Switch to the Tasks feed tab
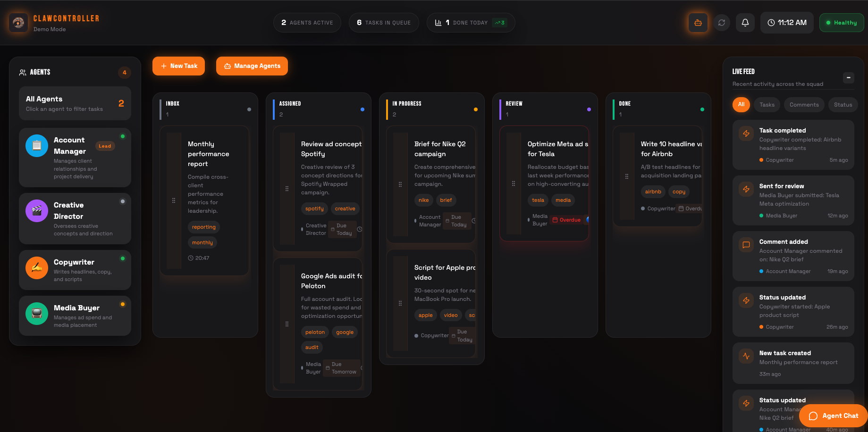Viewport: 868px width, 432px height. click(767, 104)
